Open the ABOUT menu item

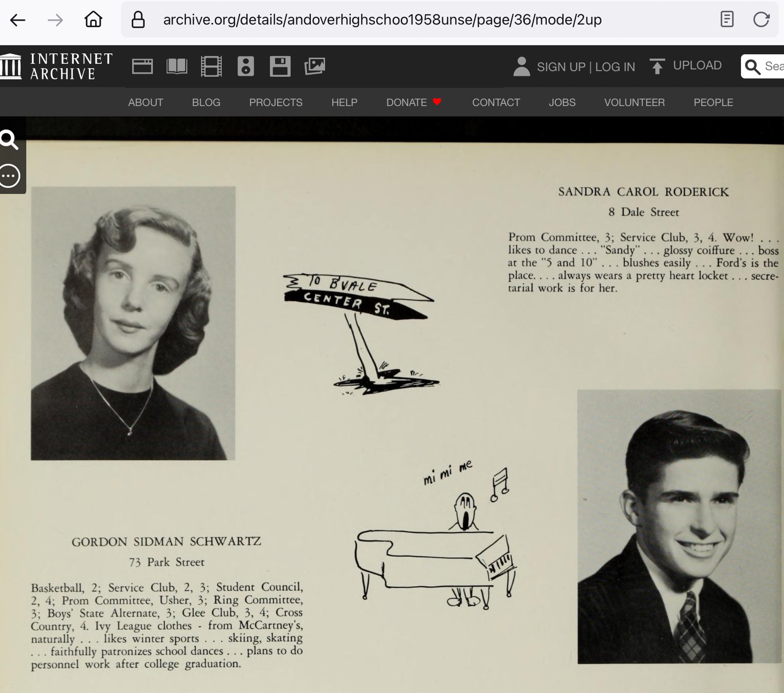[146, 103]
